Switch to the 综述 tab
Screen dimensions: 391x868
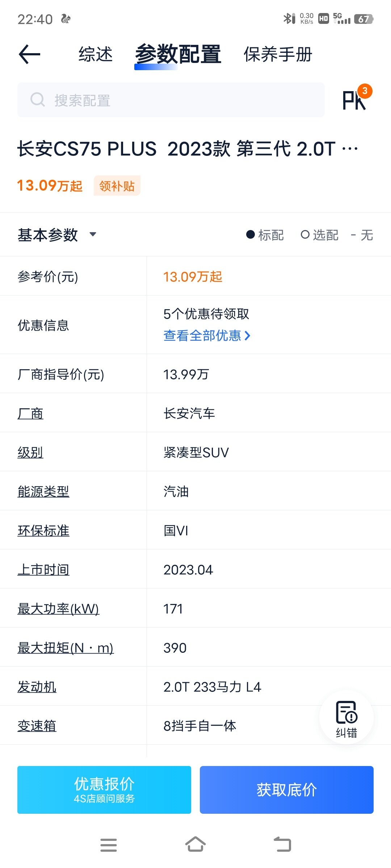96,55
